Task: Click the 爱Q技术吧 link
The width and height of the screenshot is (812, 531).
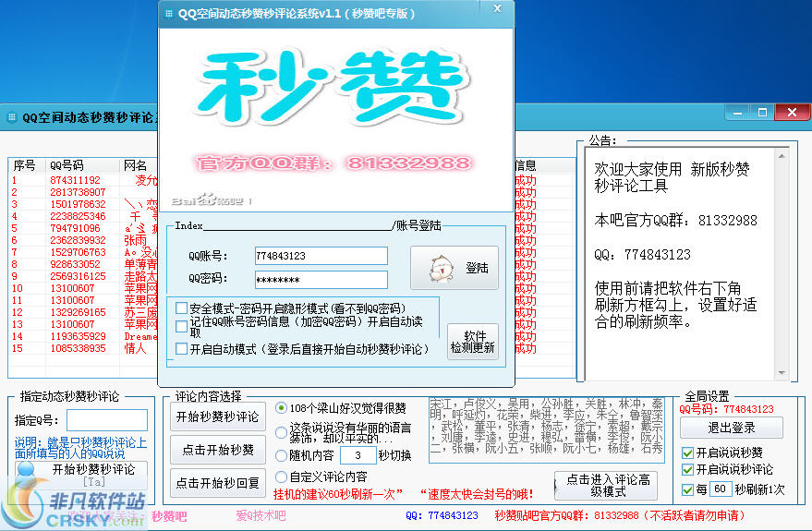Action: 261,515
